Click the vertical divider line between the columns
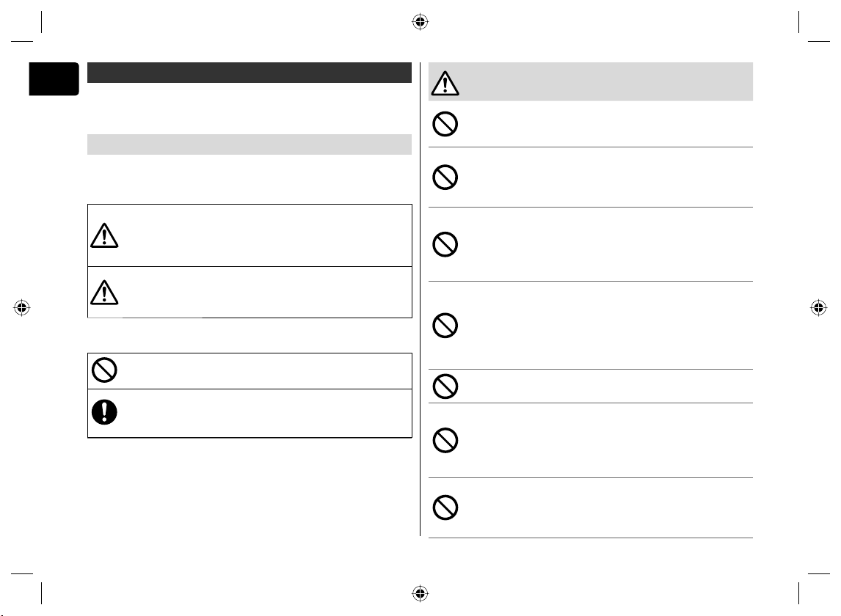 point(420,298)
